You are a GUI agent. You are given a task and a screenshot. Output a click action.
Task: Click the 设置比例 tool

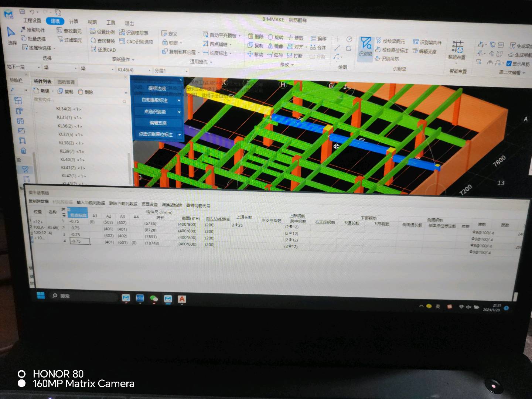point(102,32)
